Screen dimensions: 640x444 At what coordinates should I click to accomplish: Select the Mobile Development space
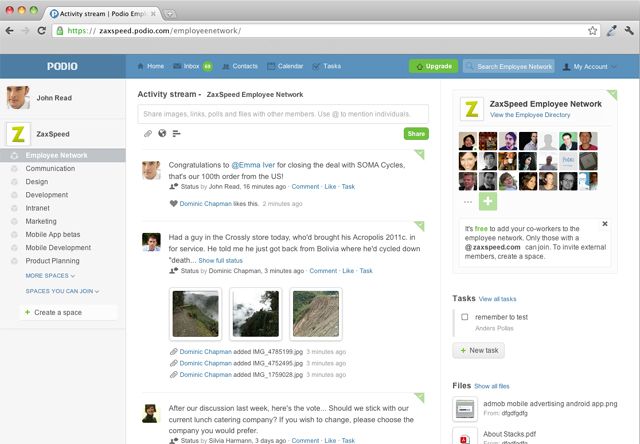[58, 248]
